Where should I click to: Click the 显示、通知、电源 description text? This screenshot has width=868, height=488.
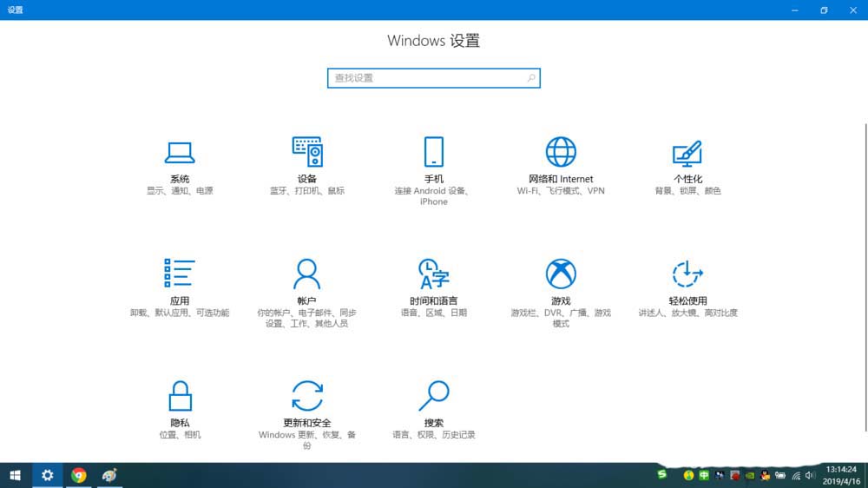pos(180,190)
